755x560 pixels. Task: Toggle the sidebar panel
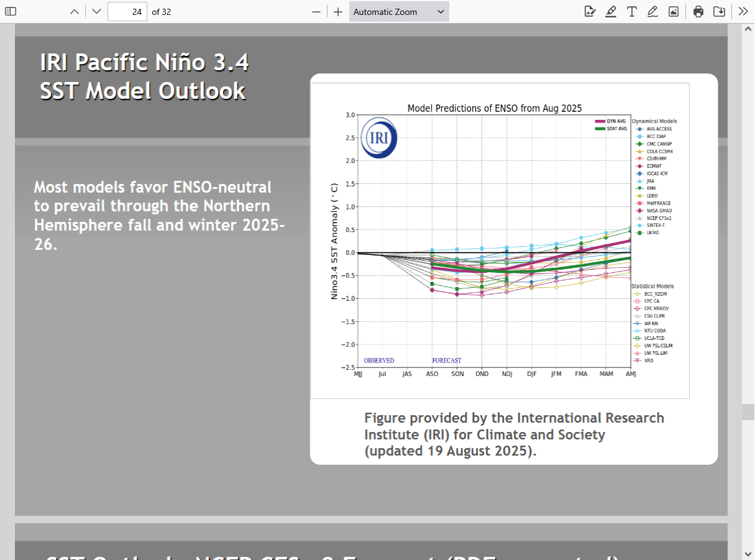(11, 11)
